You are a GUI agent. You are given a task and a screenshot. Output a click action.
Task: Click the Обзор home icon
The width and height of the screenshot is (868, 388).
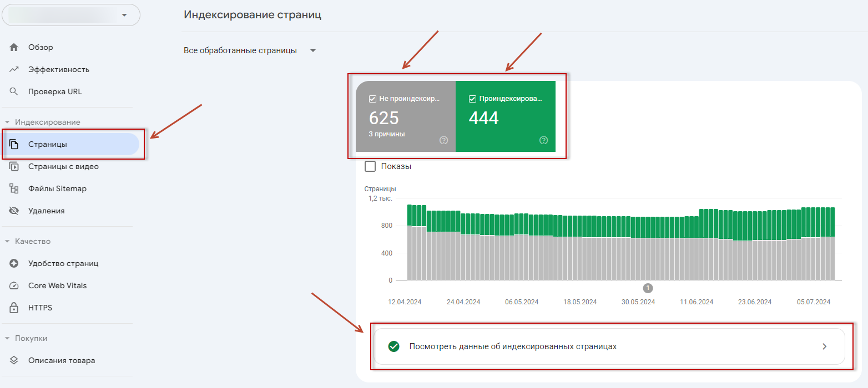point(14,47)
